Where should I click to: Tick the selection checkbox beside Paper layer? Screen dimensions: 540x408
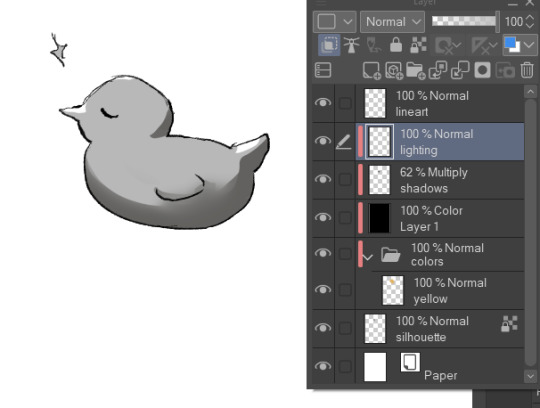[345, 366]
